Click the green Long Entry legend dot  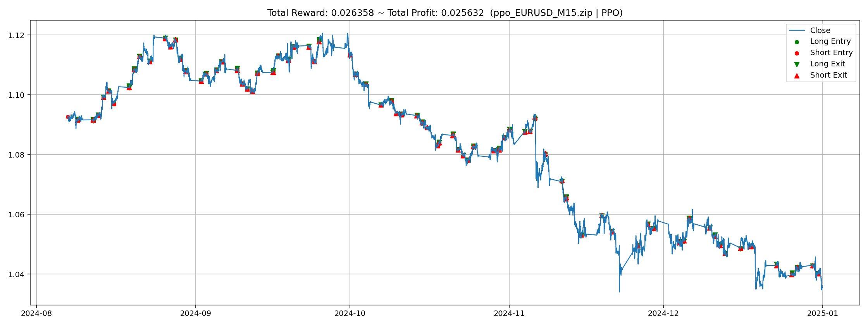click(x=797, y=42)
